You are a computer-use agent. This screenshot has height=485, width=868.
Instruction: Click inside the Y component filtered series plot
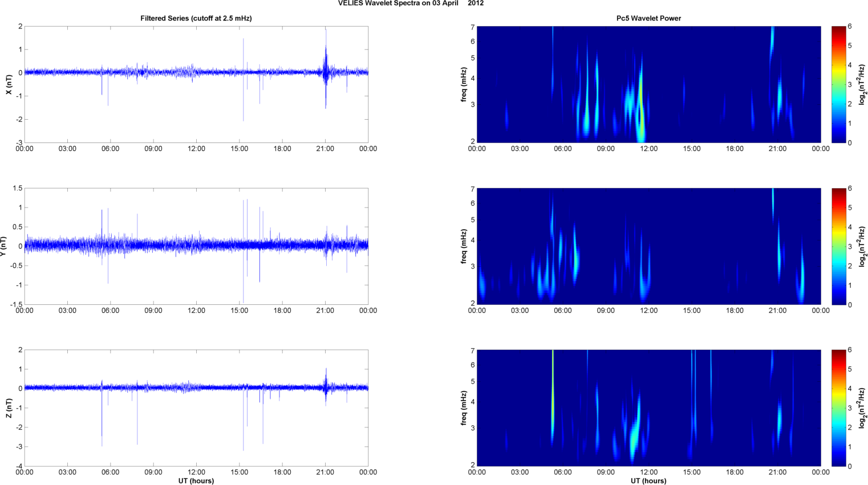click(196, 246)
